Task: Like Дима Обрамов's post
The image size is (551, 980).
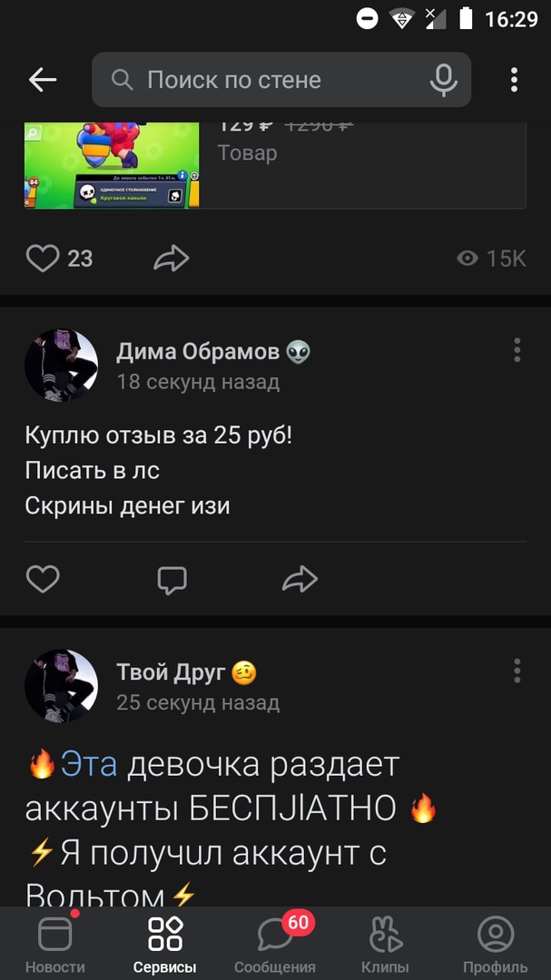Action: [x=43, y=579]
